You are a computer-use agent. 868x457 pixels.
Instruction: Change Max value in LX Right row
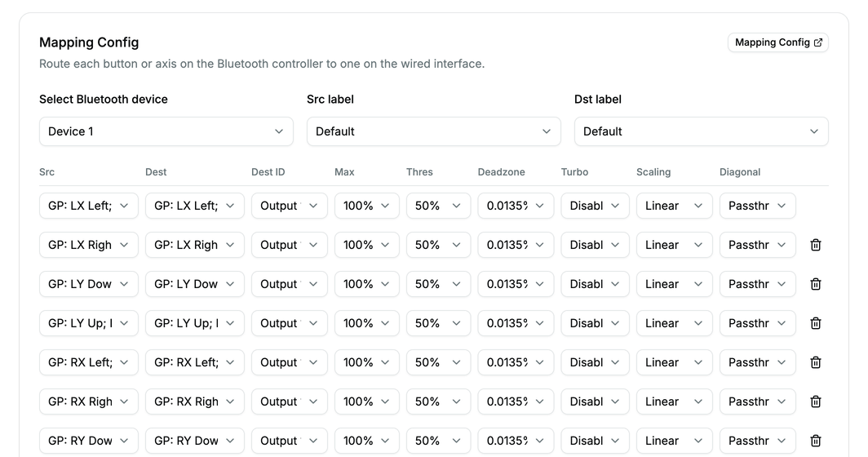click(x=367, y=245)
